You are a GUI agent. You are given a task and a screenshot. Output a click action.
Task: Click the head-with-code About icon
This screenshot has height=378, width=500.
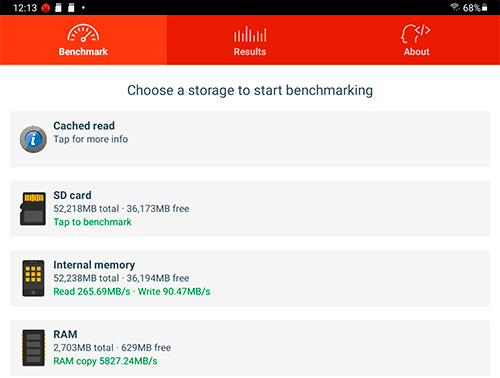416,33
